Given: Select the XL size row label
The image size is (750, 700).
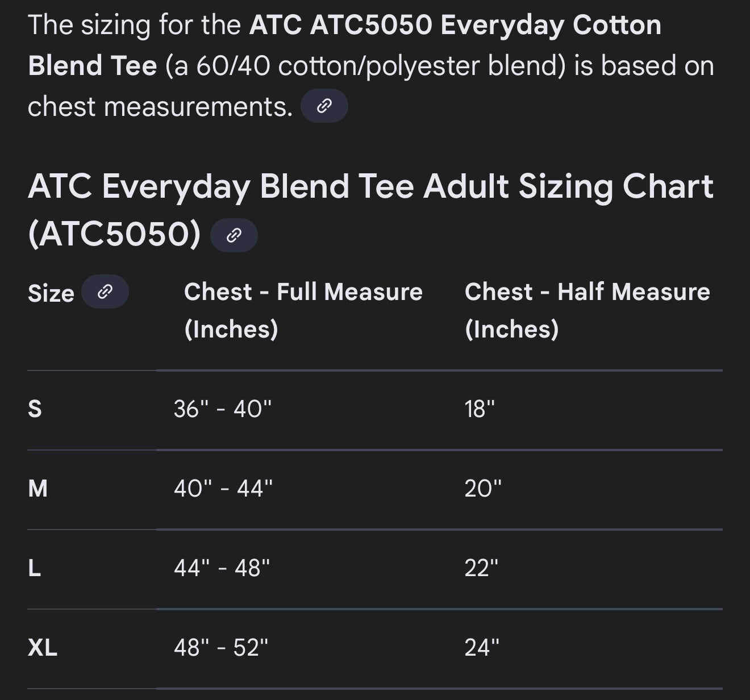Looking at the screenshot, I should tap(43, 647).
